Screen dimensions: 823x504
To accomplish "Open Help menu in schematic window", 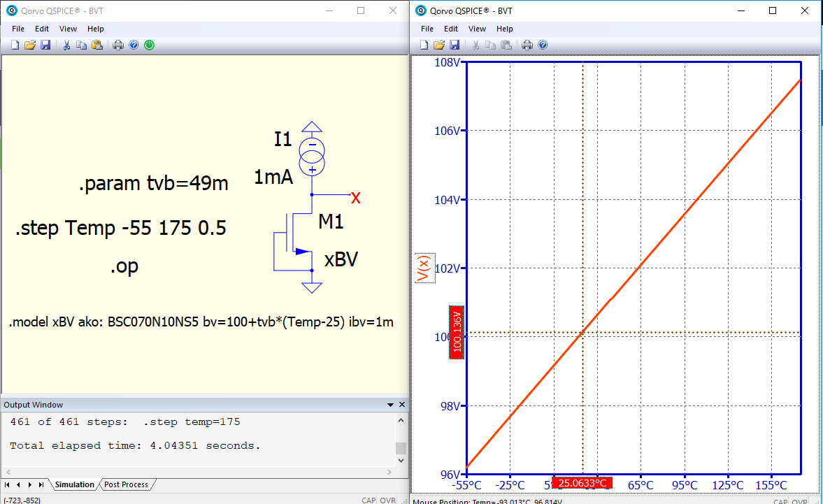I will [x=96, y=29].
